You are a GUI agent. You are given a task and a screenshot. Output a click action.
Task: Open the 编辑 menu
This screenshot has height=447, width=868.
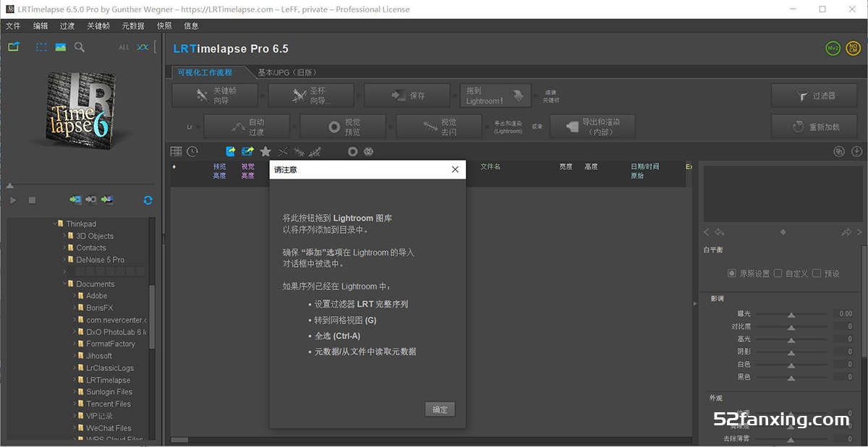(41, 26)
